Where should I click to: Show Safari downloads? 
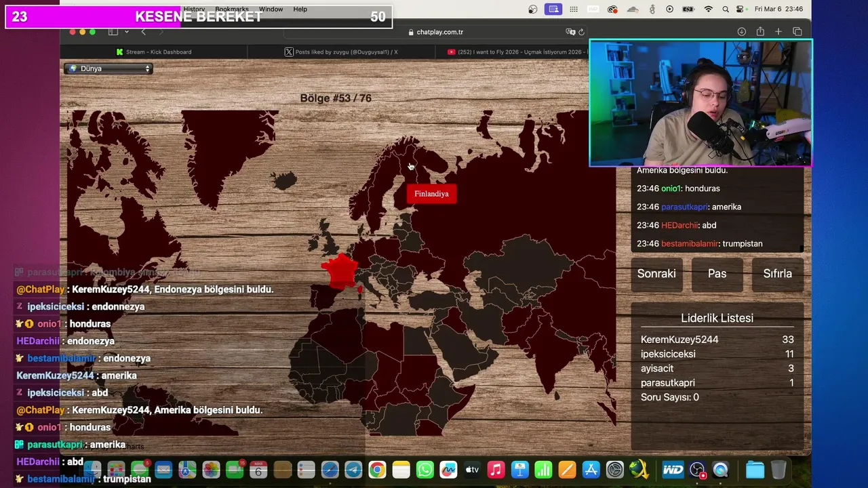pyautogui.click(x=741, y=32)
